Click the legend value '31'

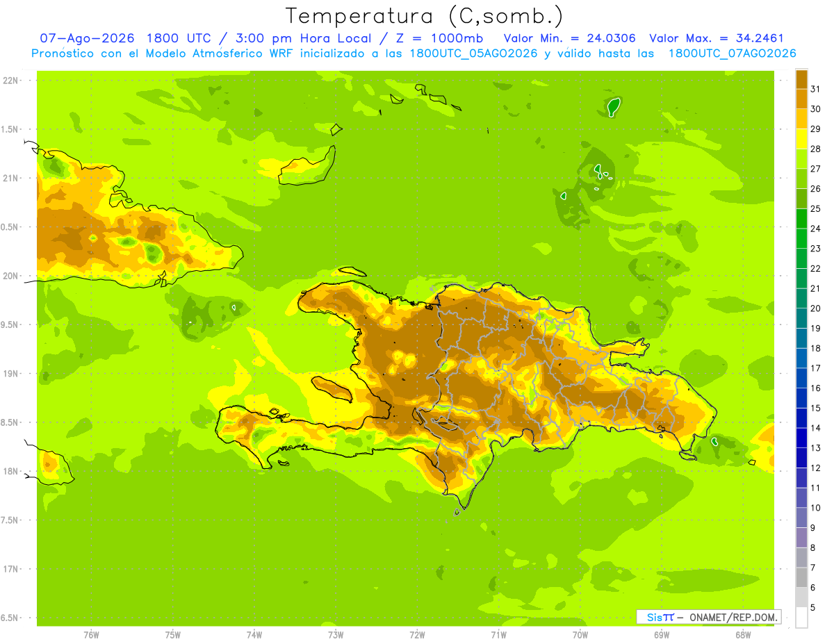pos(815,88)
